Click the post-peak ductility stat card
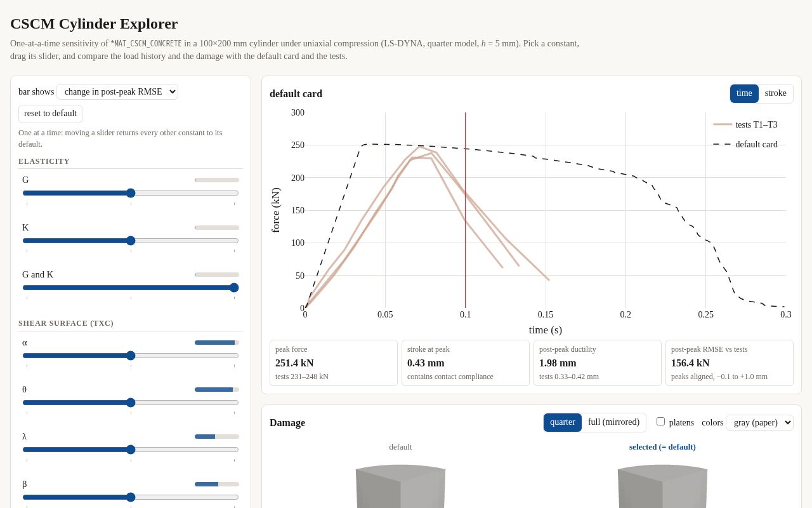 coord(598,363)
